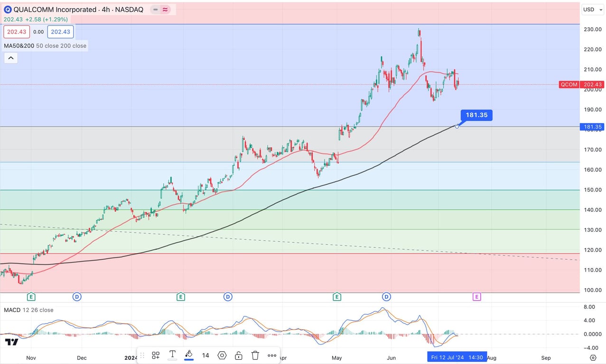Click the MACD -4.00 axis label
The image size is (606, 364).
[590, 347]
